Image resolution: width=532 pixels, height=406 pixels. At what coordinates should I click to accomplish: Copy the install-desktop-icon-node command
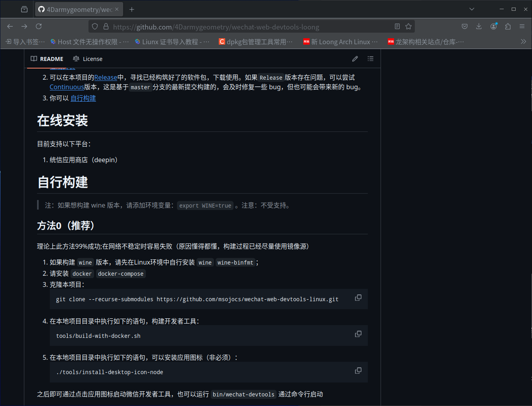point(358,371)
